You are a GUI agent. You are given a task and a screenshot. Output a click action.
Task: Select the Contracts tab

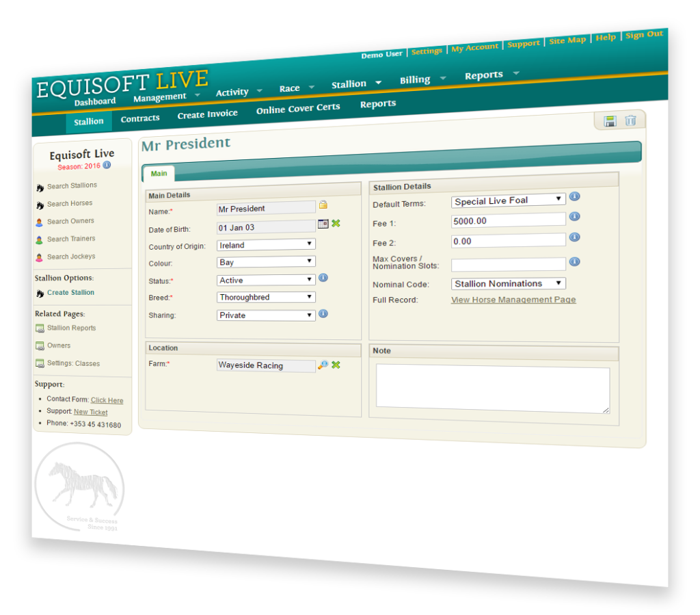(139, 118)
